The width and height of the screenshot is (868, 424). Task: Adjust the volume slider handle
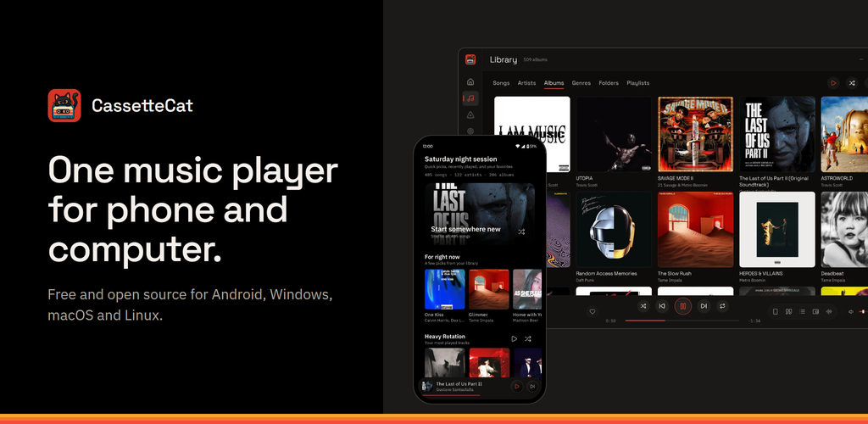[863, 311]
